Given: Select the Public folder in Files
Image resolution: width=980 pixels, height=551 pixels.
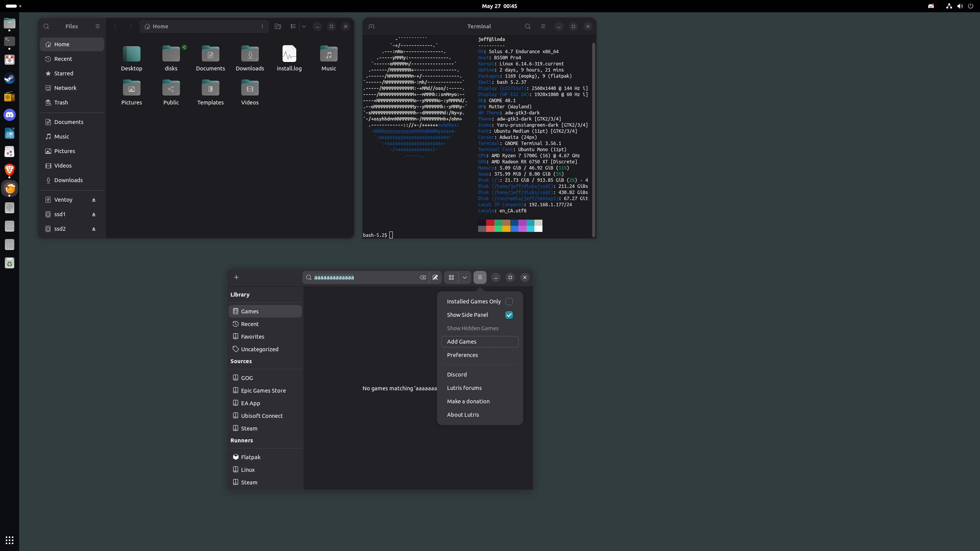Looking at the screenshot, I should pos(171,92).
